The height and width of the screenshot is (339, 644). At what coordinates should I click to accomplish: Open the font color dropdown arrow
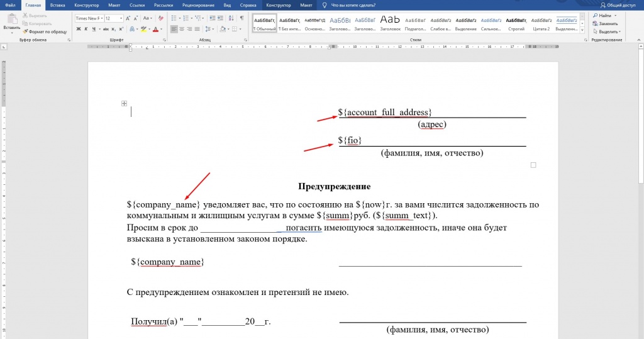tap(161, 29)
